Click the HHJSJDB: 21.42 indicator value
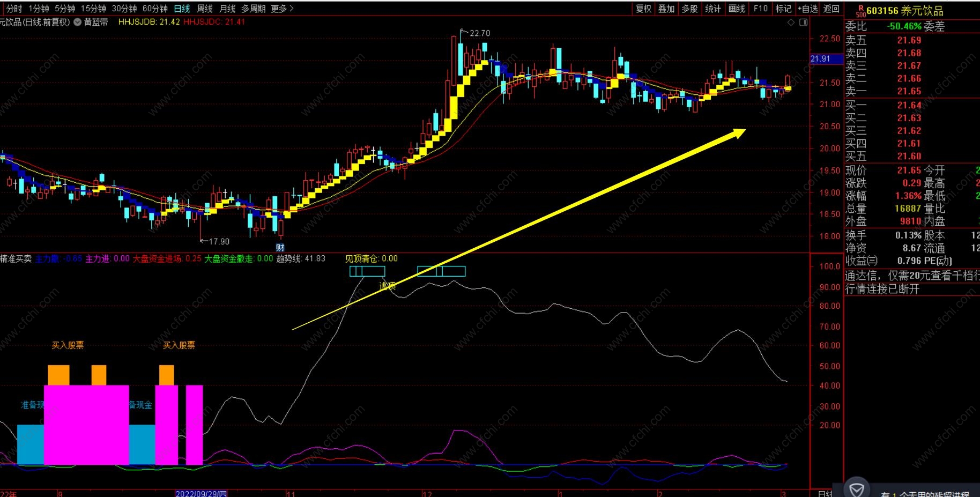The height and width of the screenshot is (497, 980). click(149, 22)
